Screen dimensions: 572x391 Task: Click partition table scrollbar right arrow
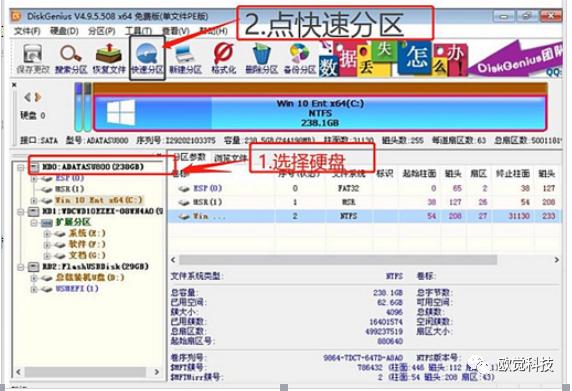556,260
